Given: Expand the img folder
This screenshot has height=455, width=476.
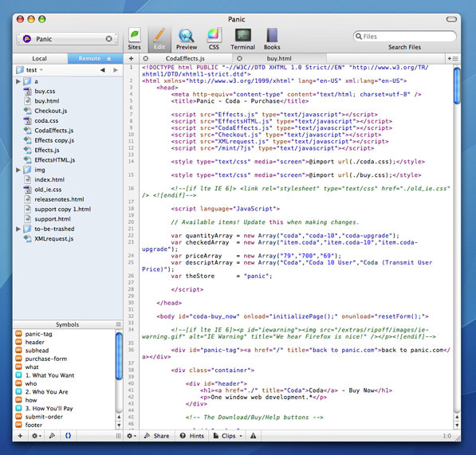Looking at the screenshot, I should (18, 170).
